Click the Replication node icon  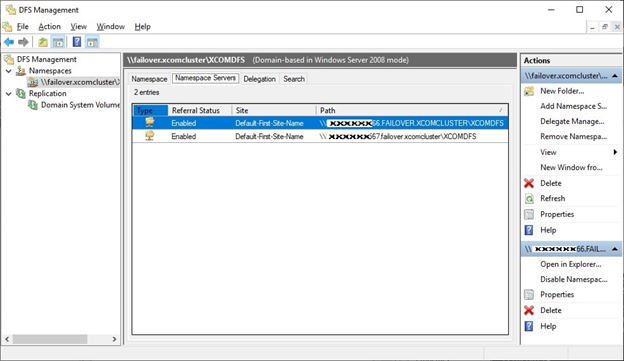coord(21,94)
